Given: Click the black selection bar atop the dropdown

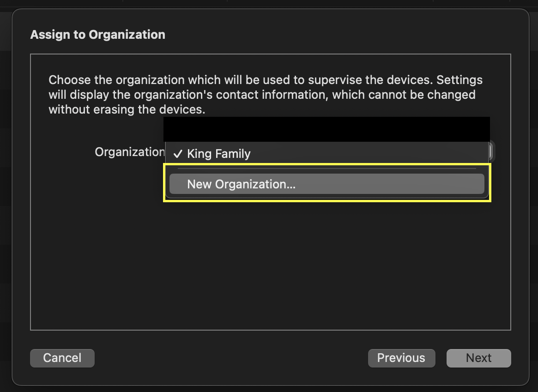Looking at the screenshot, I should coord(326,129).
